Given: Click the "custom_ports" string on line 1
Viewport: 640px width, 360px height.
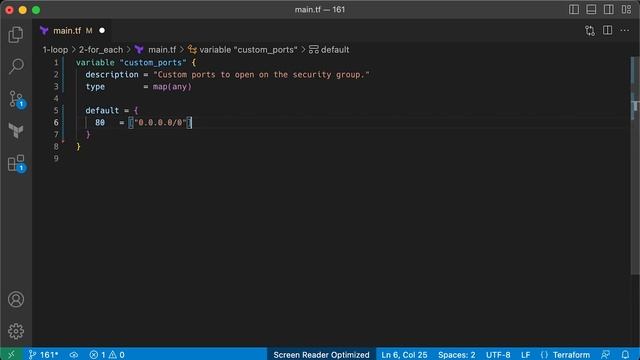Looking at the screenshot, I should coord(153,62).
